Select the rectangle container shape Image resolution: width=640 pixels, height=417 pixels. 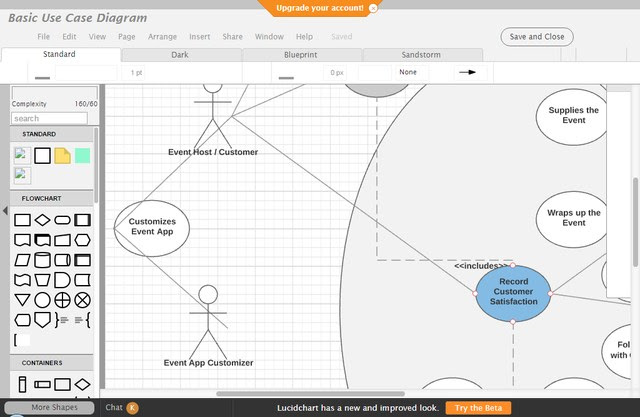click(x=62, y=384)
